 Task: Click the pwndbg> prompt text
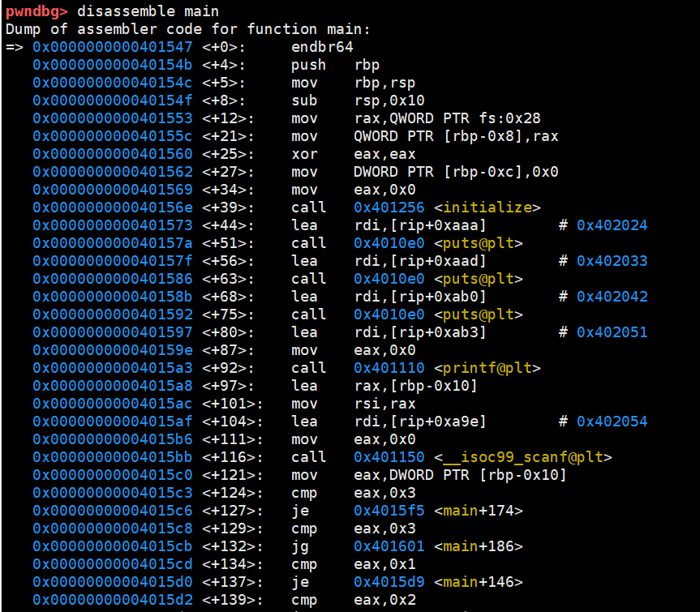[37, 11]
